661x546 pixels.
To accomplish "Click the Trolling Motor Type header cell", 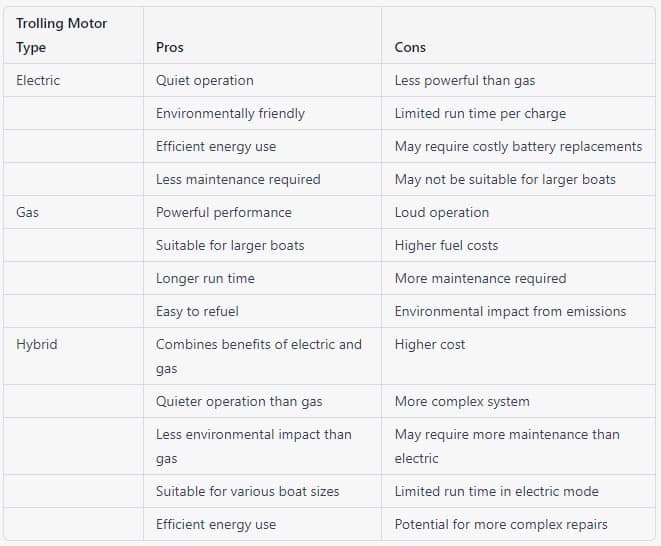I will pos(62,35).
